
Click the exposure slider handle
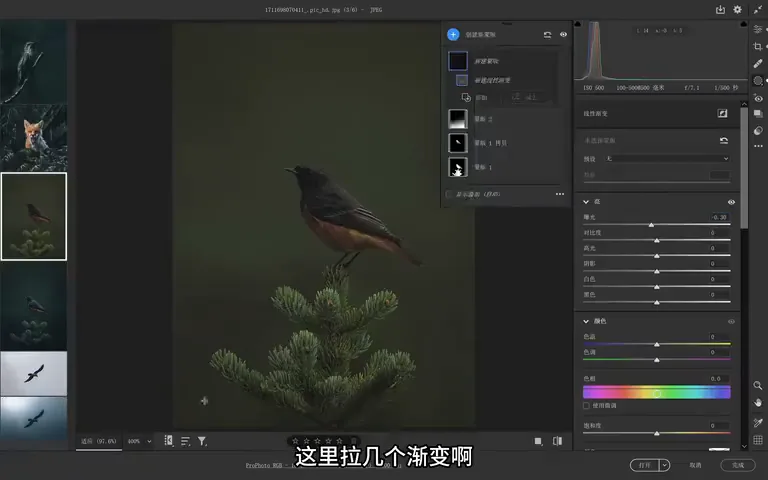pyautogui.click(x=651, y=225)
